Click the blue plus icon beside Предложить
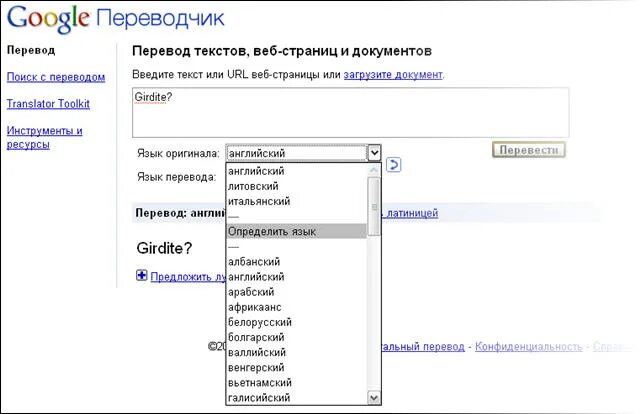Viewport: 640px width, 414px height. tap(141, 276)
